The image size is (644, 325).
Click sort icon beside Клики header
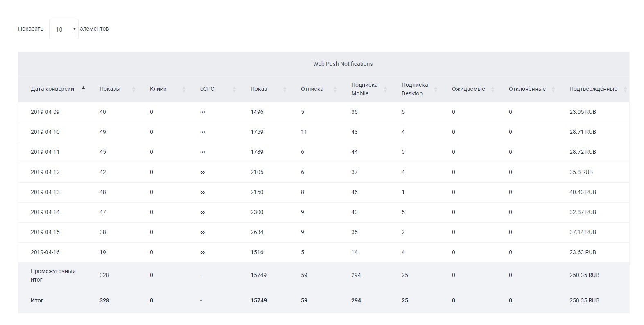[x=184, y=89]
